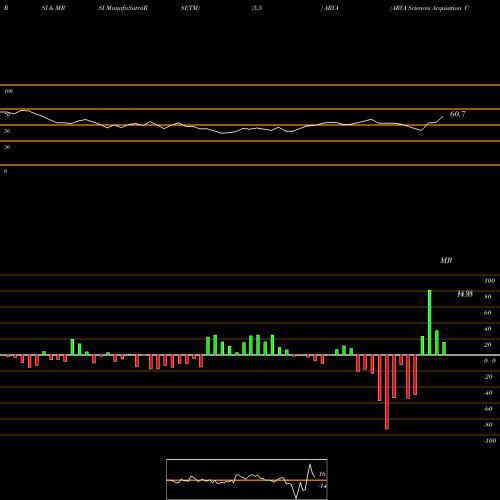This screenshot has width=500, height=500.
Task: Click the RSI value 60.7 label
Action: (x=458, y=114)
